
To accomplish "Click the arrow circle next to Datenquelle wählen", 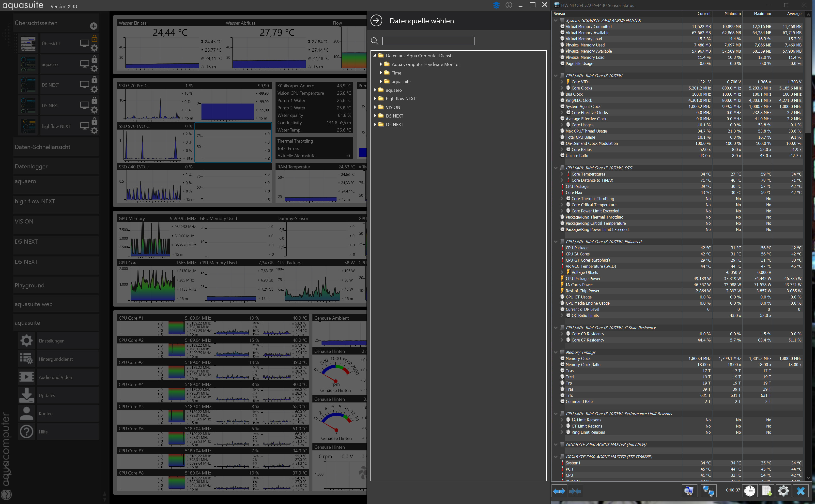I will tap(376, 21).
